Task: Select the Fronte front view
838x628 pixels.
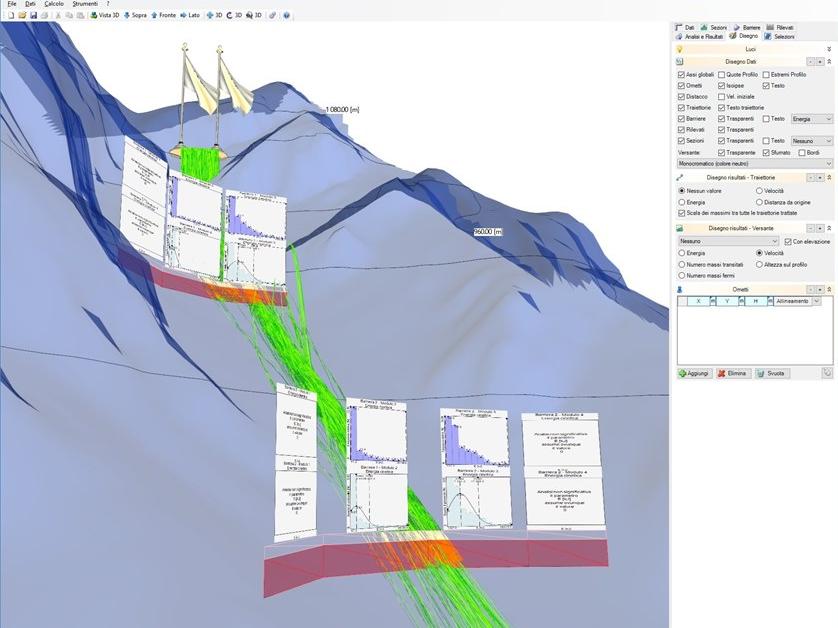Action: [163, 16]
